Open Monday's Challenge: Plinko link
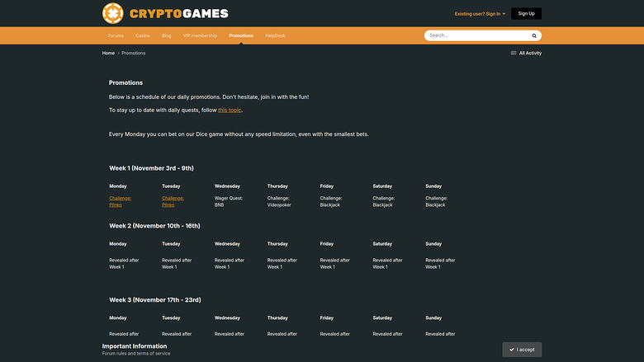The height and width of the screenshot is (362, 644). click(120, 201)
